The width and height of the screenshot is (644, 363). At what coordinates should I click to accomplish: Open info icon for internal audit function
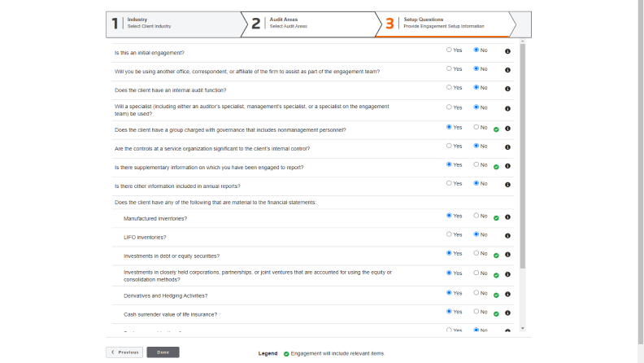[x=508, y=89]
